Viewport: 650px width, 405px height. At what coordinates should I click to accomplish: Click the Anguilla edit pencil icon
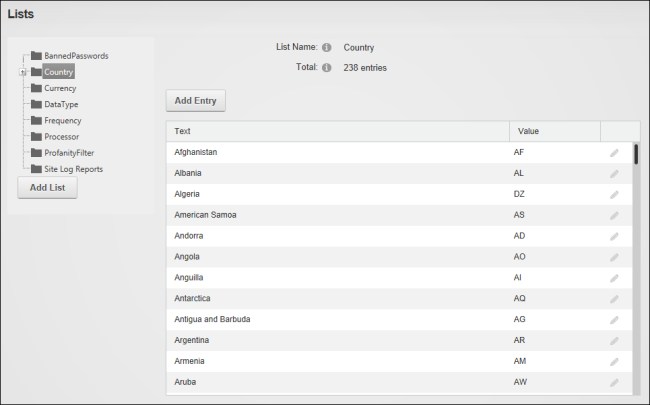coord(614,278)
